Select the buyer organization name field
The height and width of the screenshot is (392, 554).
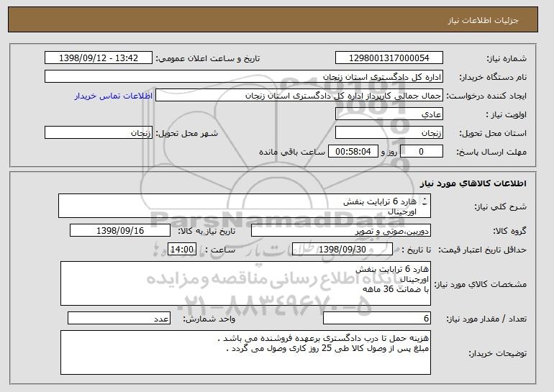click(244, 77)
